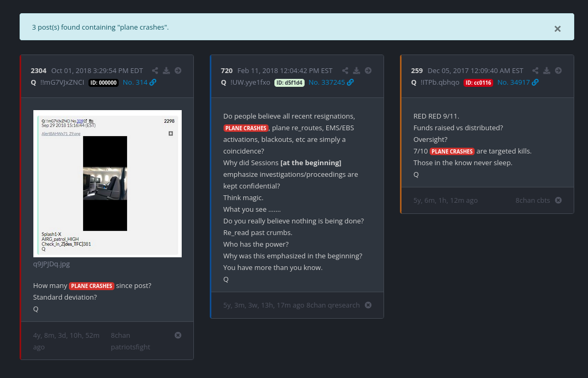Viewport: 588px width, 378px height.
Task: Click date Dec 05, 2017 12:09:40 AM EST
Action: coord(476,71)
